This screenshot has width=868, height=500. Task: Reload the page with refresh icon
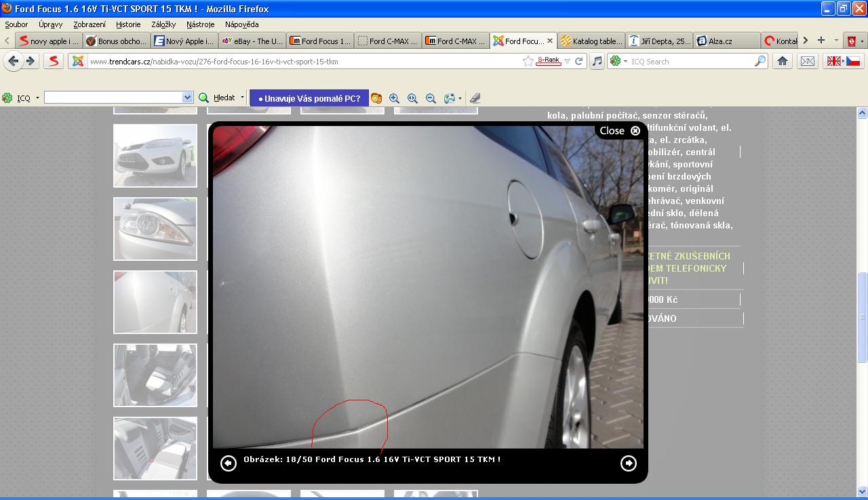click(x=579, y=61)
